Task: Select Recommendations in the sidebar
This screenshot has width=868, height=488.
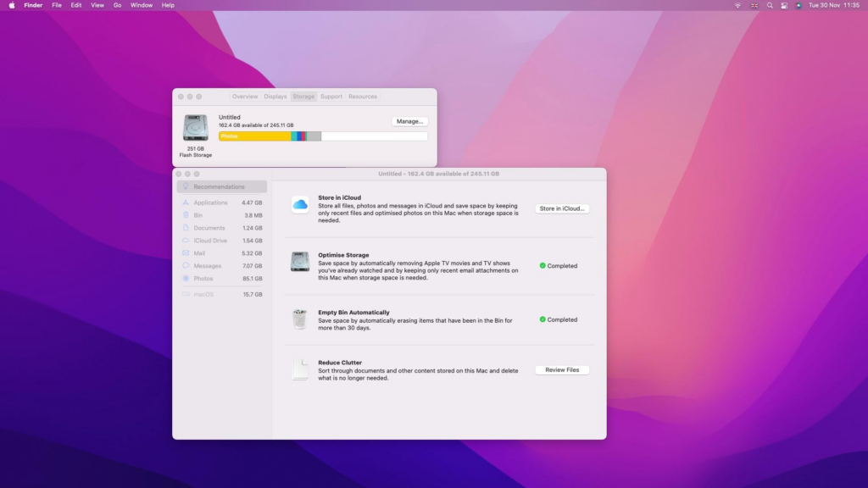Action: (221, 186)
